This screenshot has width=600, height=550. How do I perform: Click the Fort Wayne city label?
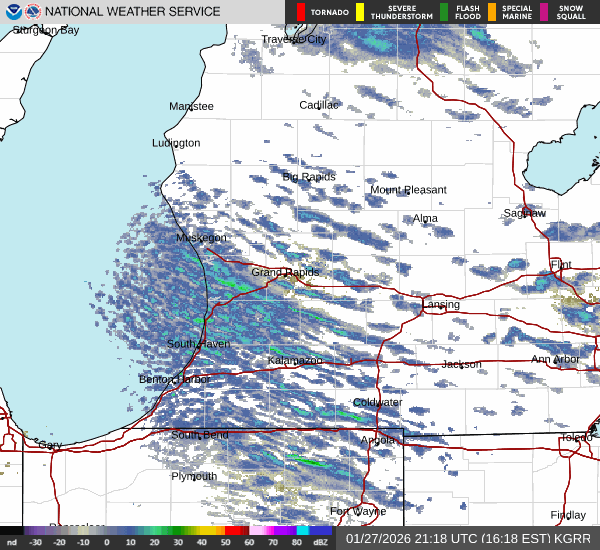(x=359, y=511)
